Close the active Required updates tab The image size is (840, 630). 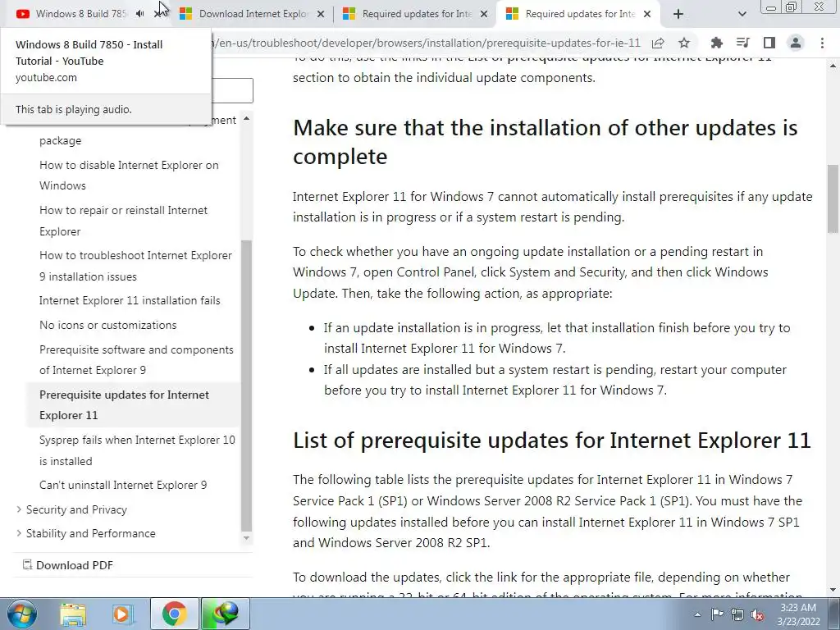[x=647, y=14]
